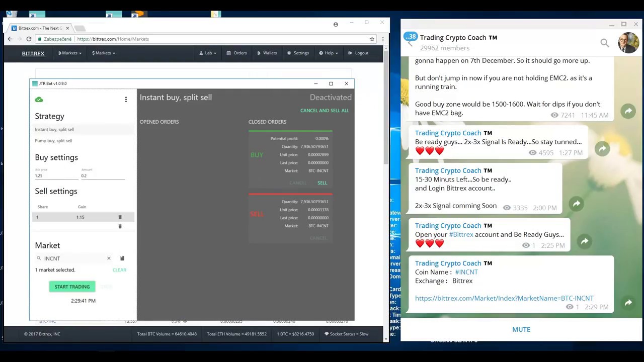Click the clipboard icon next to market search
Image resolution: width=644 pixels, height=362 pixels.
click(122, 258)
